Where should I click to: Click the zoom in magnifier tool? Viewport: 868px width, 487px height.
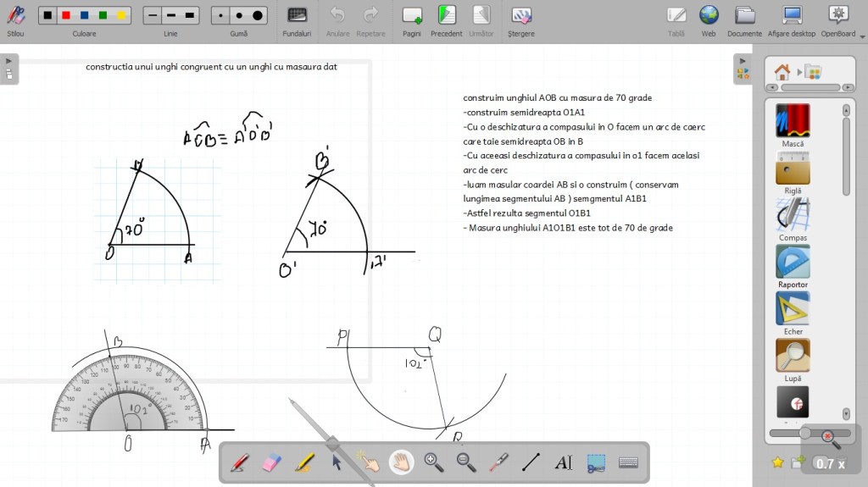pos(434,462)
